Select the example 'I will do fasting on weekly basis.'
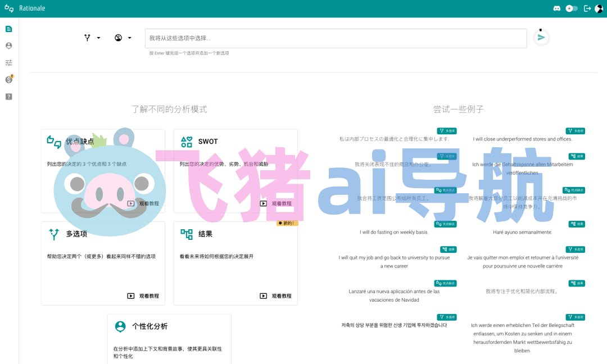Viewport: 607px width, 364px height. (x=394, y=232)
